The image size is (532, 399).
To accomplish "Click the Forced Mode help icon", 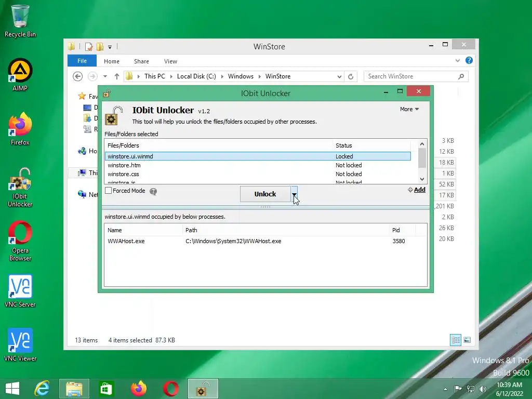I will 153,192.
